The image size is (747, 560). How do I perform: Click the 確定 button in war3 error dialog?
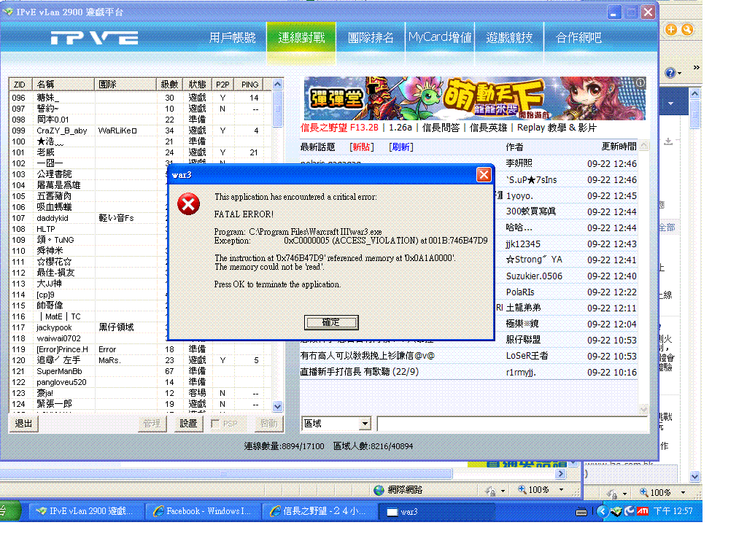[x=331, y=322]
